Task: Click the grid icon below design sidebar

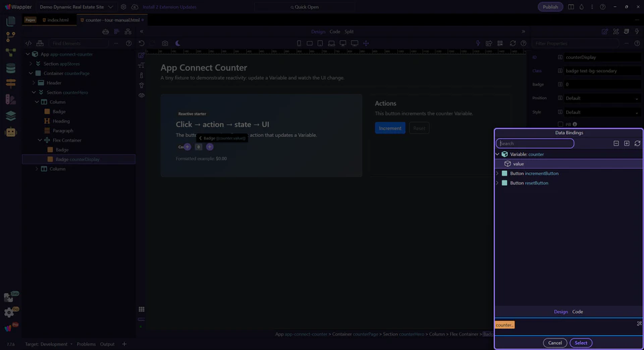Action: pyautogui.click(x=142, y=309)
